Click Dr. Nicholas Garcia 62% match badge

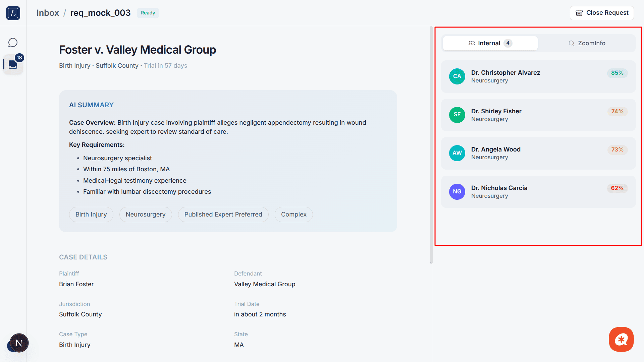pyautogui.click(x=617, y=188)
